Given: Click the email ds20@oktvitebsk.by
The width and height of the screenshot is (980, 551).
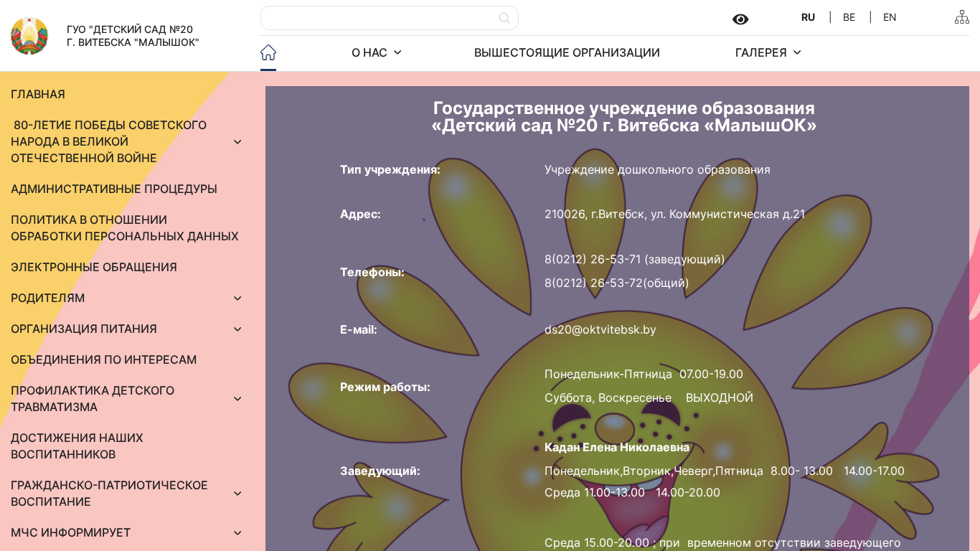Looking at the screenshot, I should click(x=600, y=329).
